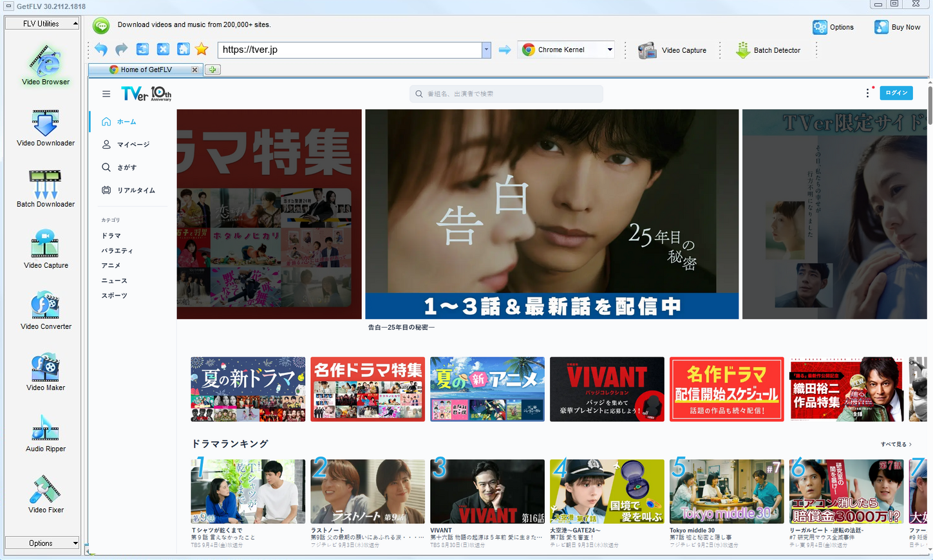Open the スポーツ category
The width and height of the screenshot is (933, 560).
(114, 296)
